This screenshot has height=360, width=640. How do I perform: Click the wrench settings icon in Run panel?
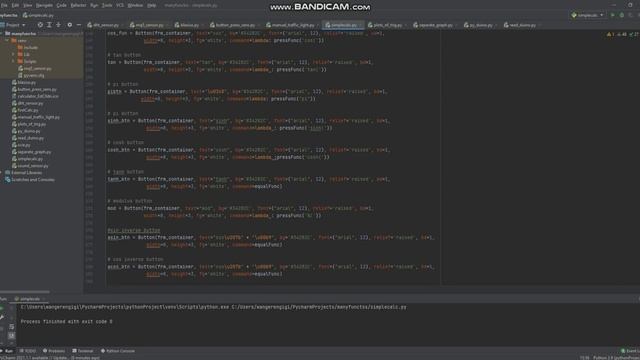(2, 318)
